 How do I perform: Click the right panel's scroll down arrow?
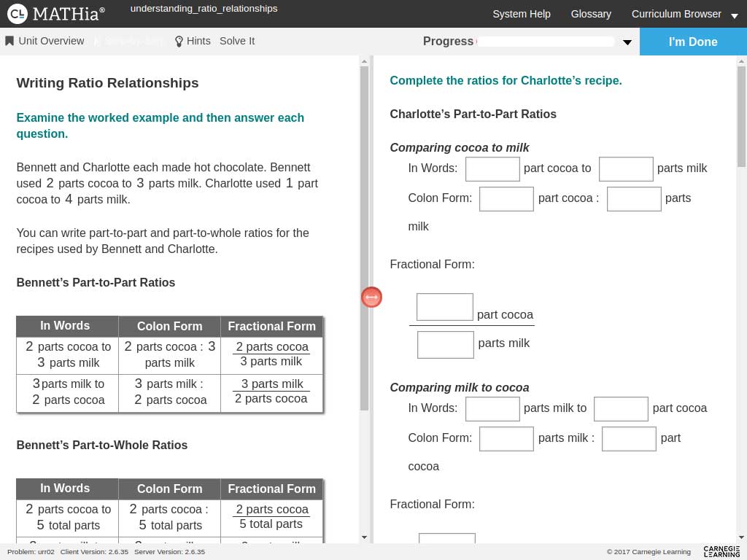[x=741, y=537]
